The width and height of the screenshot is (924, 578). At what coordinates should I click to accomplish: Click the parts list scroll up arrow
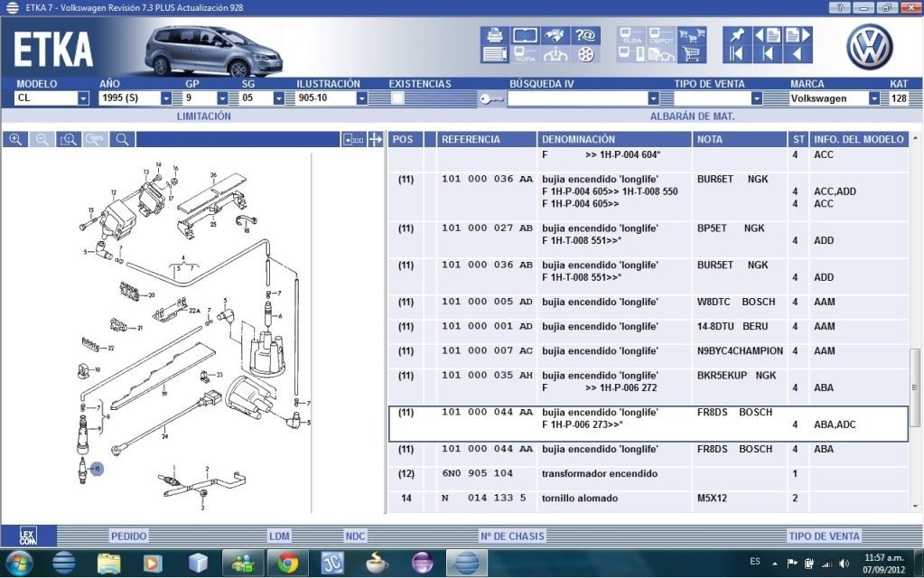915,138
